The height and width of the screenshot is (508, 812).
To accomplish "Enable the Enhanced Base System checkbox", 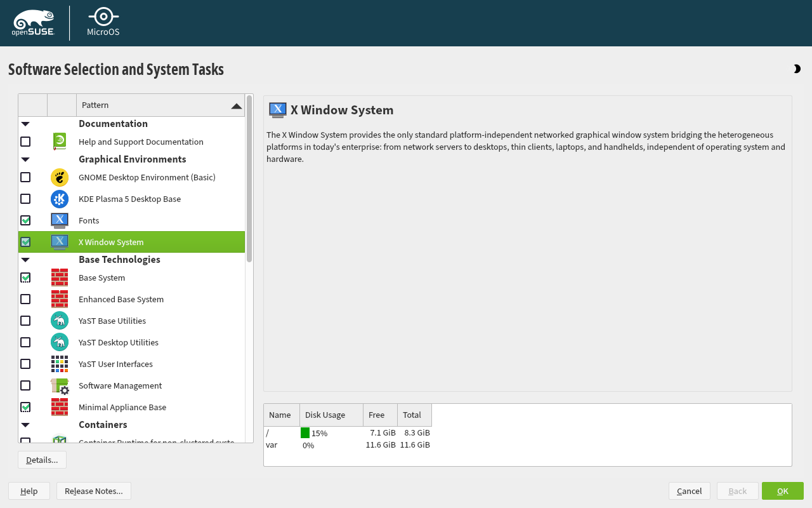I will coord(25,299).
